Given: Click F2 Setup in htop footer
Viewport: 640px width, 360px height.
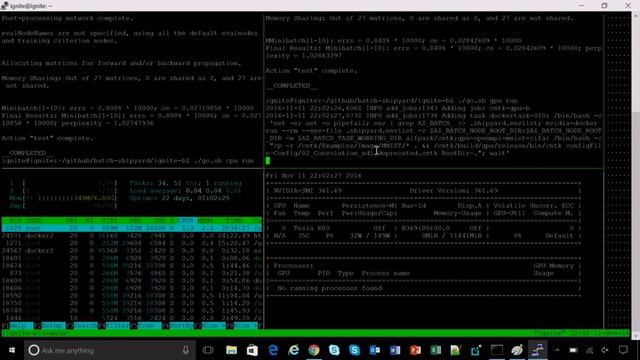Looking at the screenshot, I should click(x=49, y=326).
